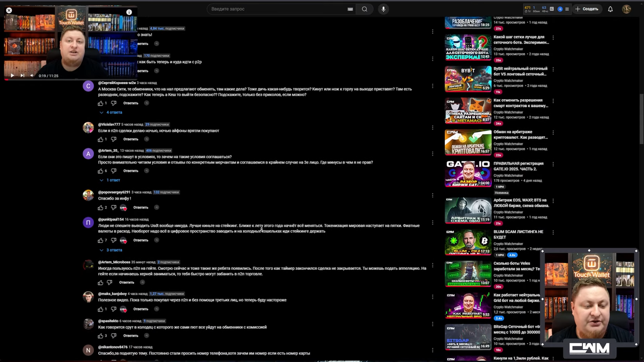Open video titled Арбитраж EOS, WAXP, BTS
The image size is (644, 362).
coord(521,203)
